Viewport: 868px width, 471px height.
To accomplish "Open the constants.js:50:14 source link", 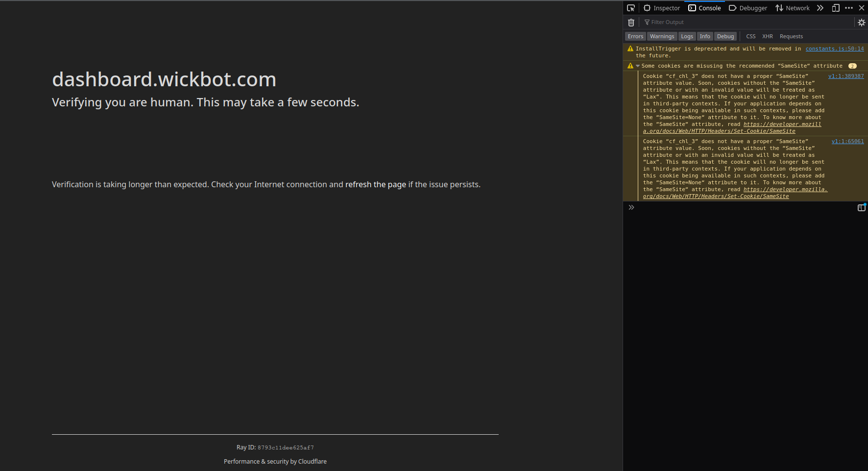I will [x=835, y=49].
